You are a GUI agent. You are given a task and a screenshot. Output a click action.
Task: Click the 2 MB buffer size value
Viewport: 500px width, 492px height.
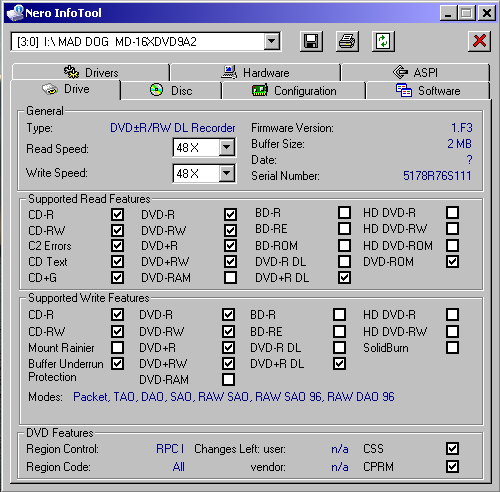click(x=459, y=144)
